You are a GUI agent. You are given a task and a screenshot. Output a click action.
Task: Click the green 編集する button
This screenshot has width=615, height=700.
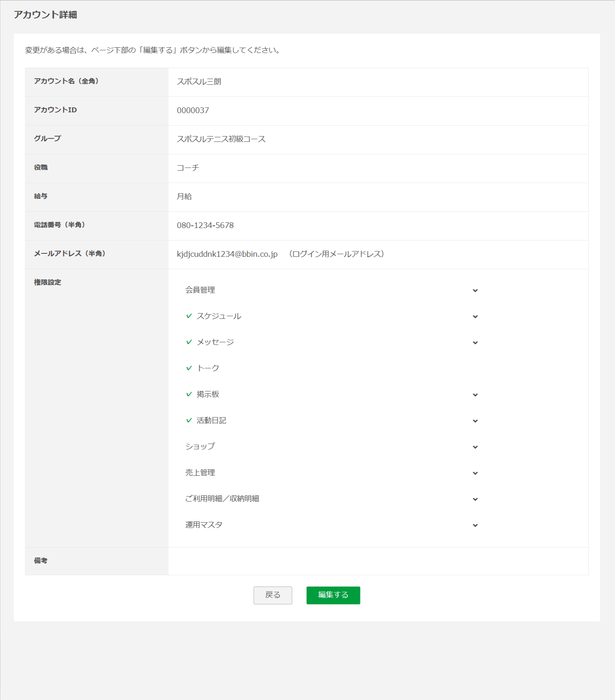(333, 595)
